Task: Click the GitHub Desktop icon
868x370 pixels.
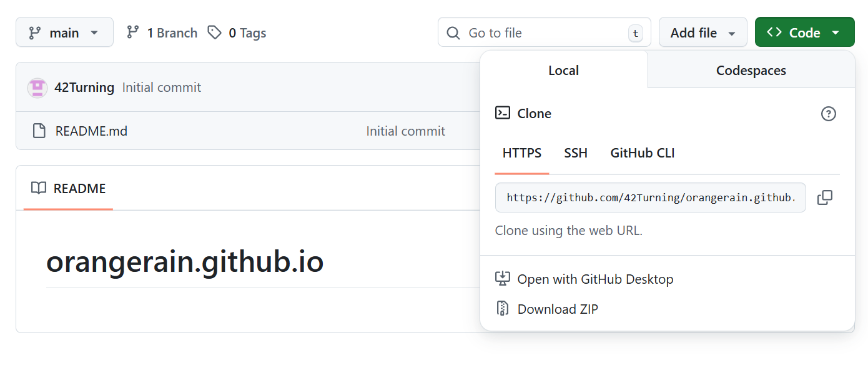Action: tap(503, 279)
